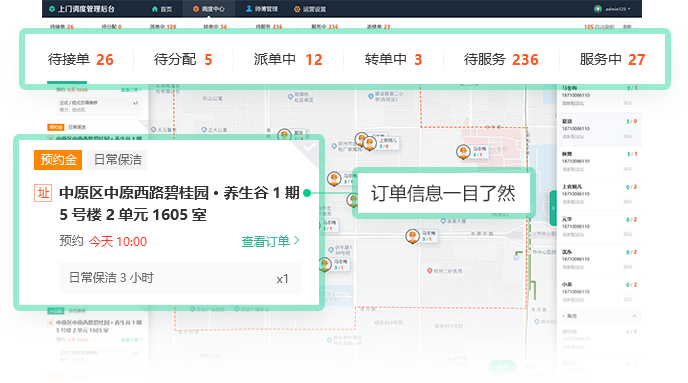Click the admin123 avatar icon

tap(598, 9)
